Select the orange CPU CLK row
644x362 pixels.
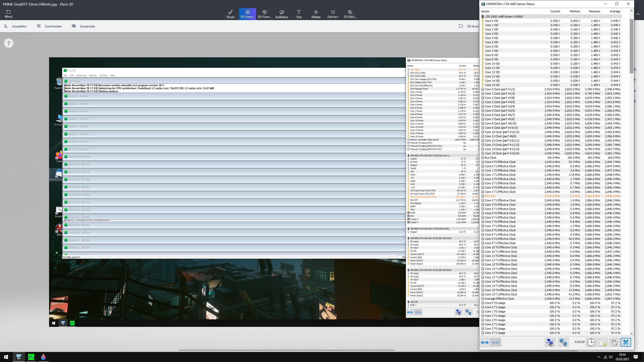(551, 196)
